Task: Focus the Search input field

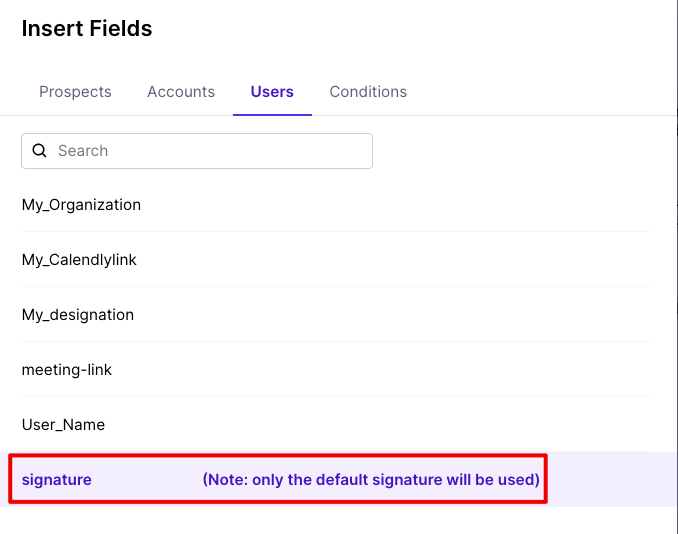Action: click(x=210, y=151)
